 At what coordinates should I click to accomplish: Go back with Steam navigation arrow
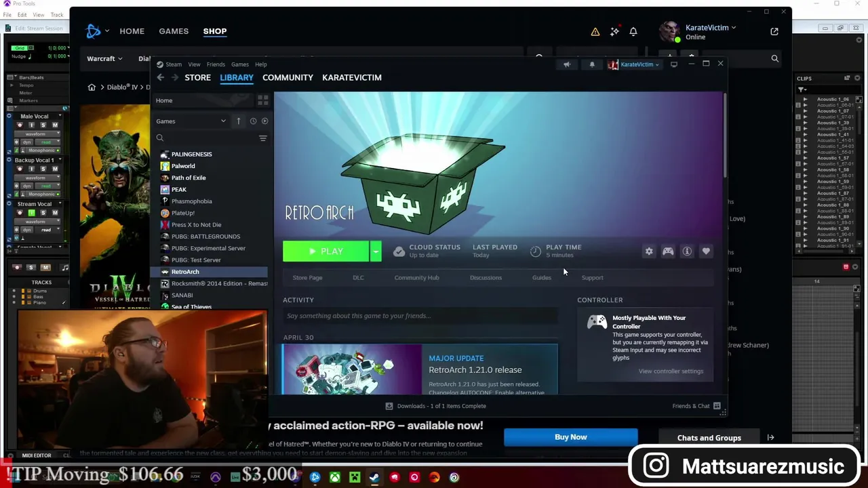pyautogui.click(x=161, y=77)
